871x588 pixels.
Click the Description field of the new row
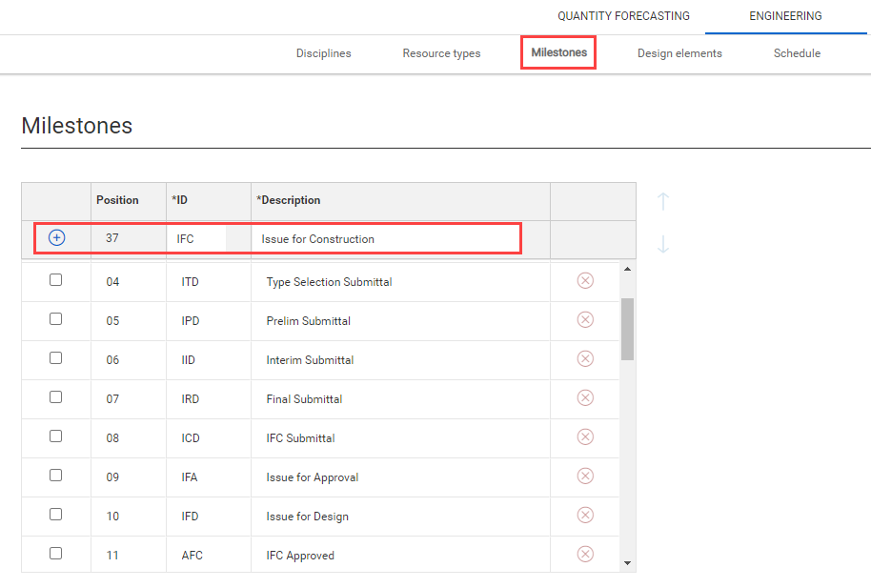[x=386, y=239]
